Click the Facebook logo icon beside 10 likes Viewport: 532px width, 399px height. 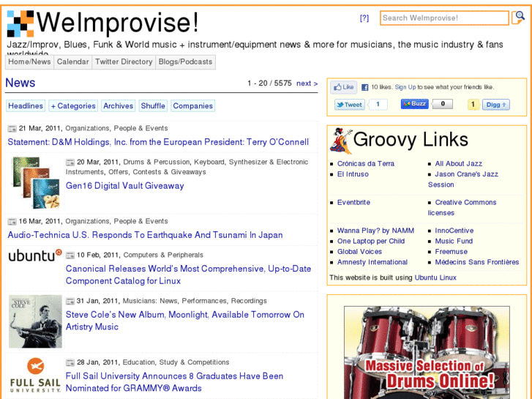(x=364, y=87)
